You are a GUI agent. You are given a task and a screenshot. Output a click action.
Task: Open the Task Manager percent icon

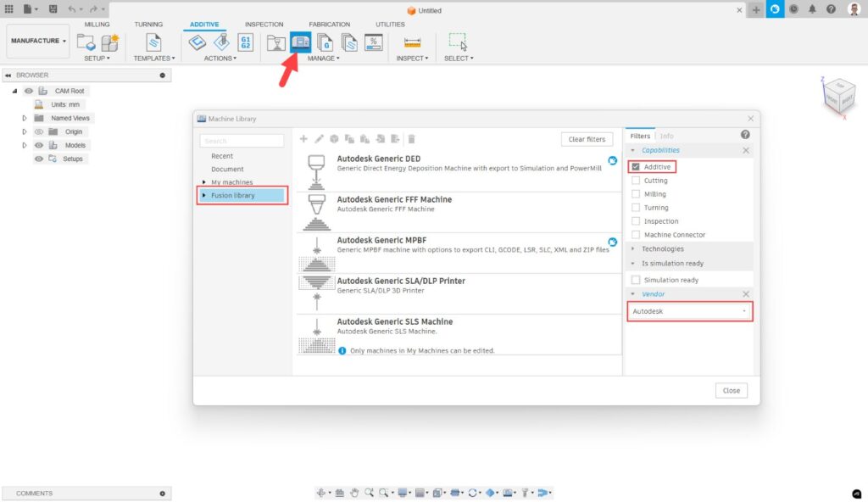coord(374,42)
